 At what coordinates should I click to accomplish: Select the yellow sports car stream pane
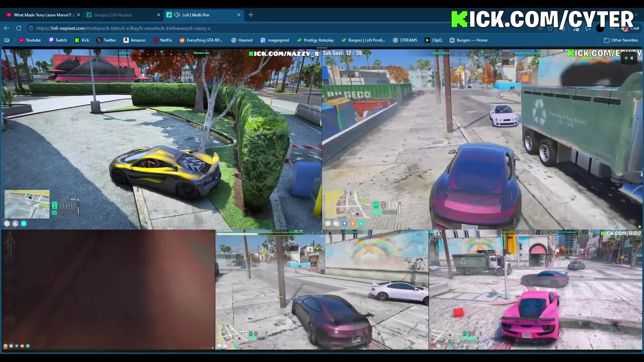(x=161, y=139)
